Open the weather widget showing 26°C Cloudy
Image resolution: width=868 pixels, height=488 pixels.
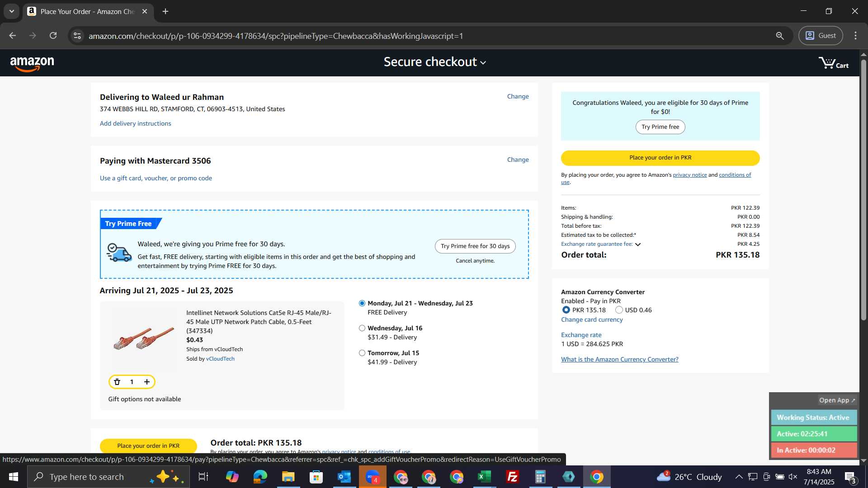(x=689, y=477)
